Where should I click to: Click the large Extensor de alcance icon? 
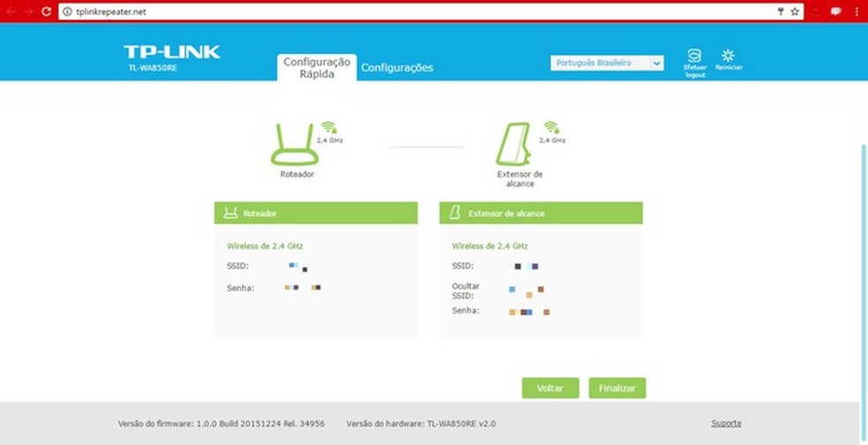[514, 143]
